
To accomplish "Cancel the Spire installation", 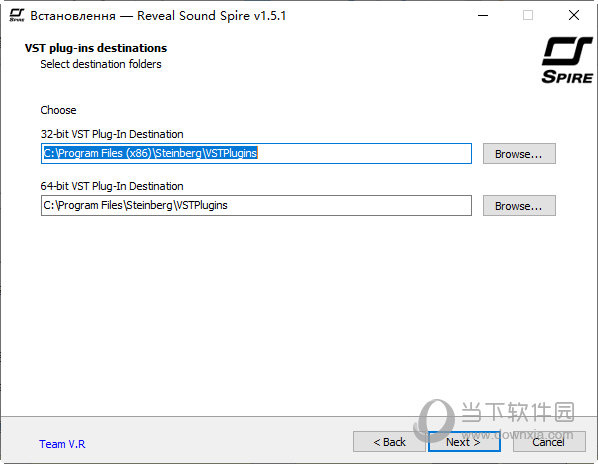I will 549,442.
